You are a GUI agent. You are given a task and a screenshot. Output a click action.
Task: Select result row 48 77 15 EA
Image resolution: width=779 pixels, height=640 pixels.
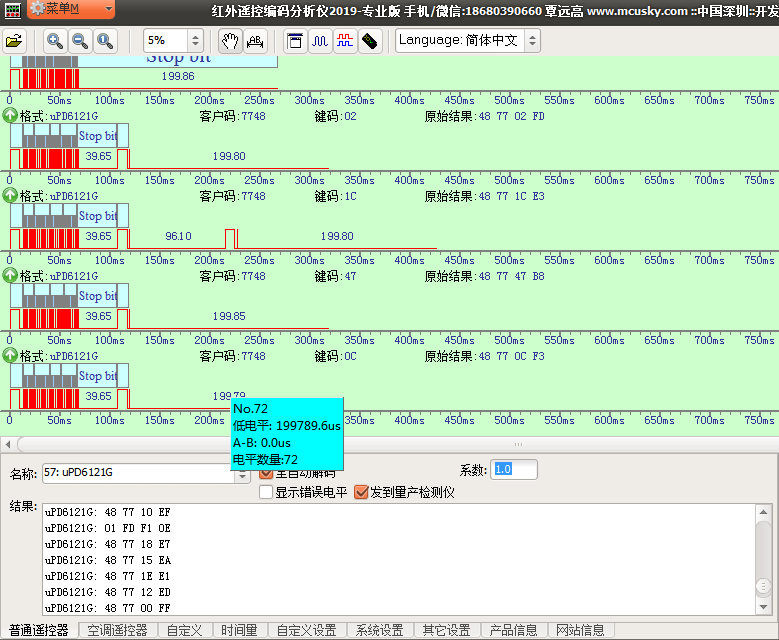tap(108, 560)
